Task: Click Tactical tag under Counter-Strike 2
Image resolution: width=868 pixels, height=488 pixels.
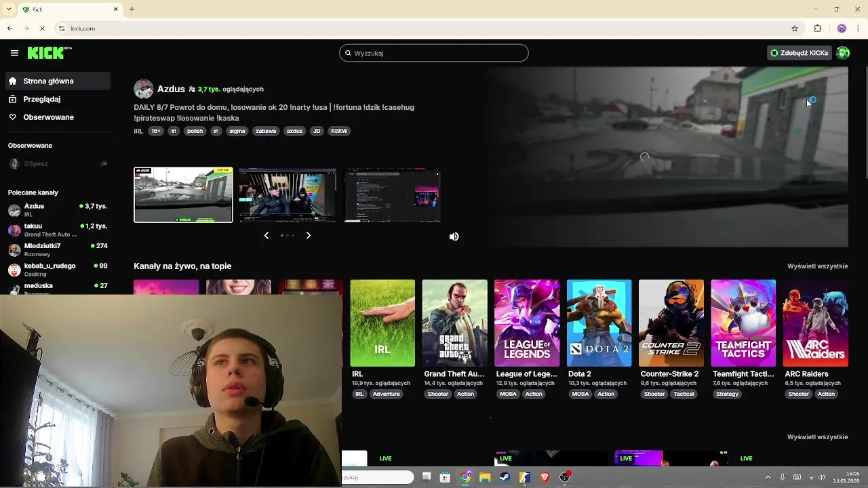Action: coord(684,394)
